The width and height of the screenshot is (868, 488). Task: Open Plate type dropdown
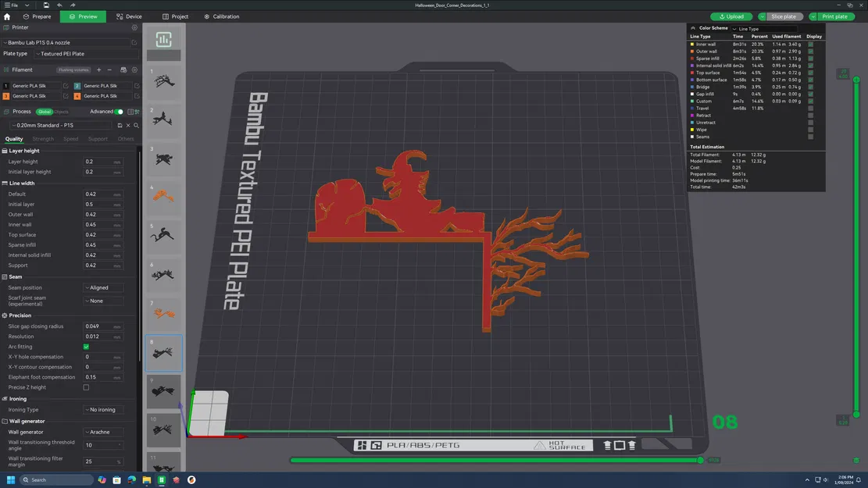pos(86,54)
